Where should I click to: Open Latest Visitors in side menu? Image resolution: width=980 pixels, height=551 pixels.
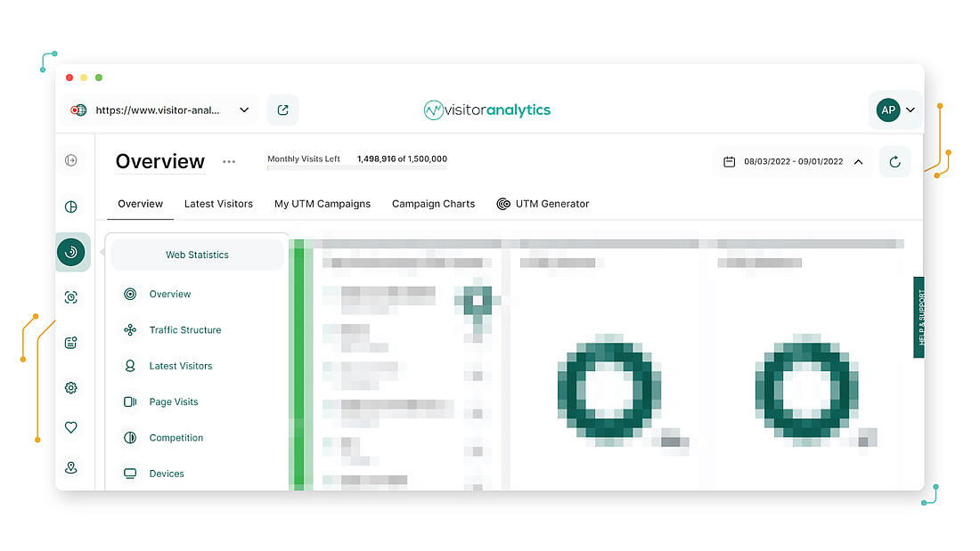tap(181, 366)
